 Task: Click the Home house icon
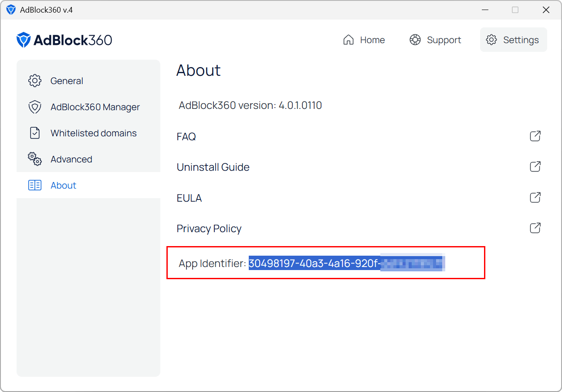(x=349, y=40)
